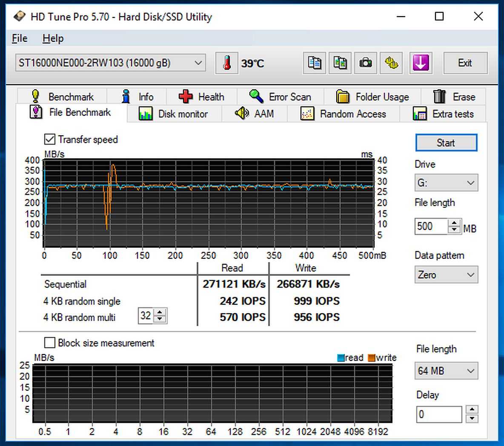Open the Drive G: dropdown
Image resolution: width=504 pixels, height=446 pixels.
tap(446, 183)
